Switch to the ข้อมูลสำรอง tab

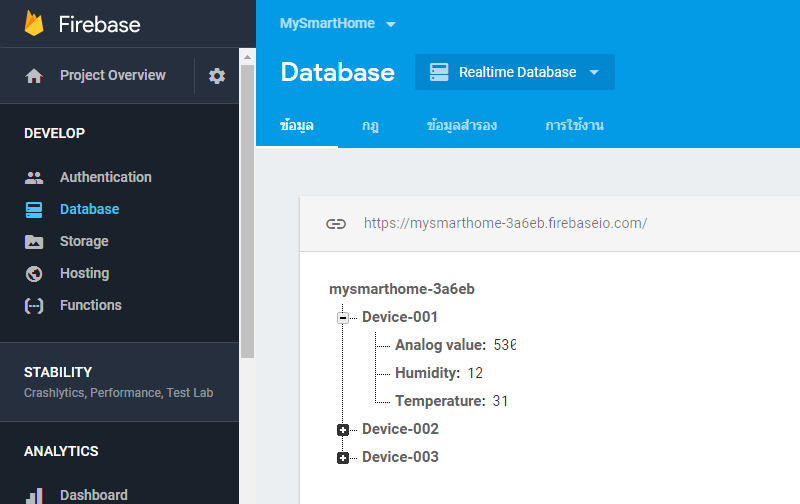pyautogui.click(x=462, y=125)
